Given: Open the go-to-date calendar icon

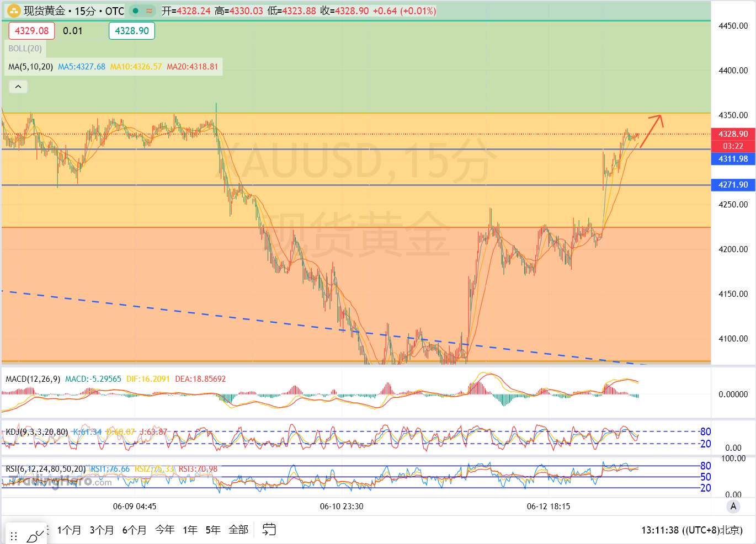Looking at the screenshot, I should pyautogui.click(x=269, y=530).
